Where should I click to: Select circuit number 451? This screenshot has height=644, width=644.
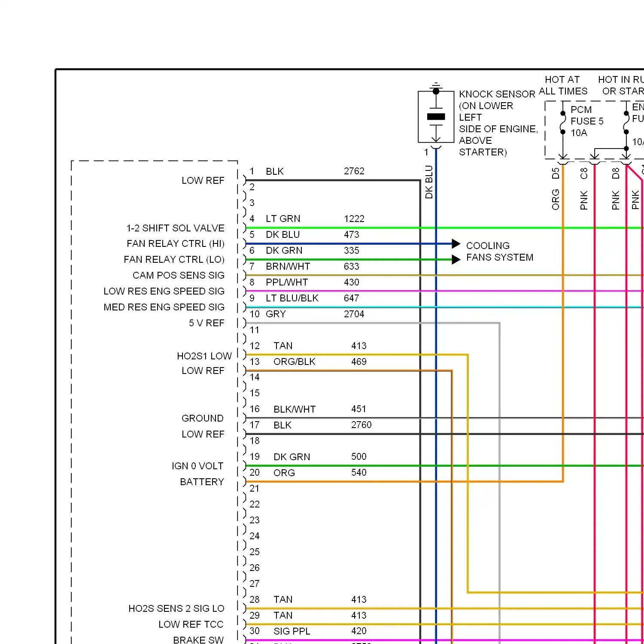(x=359, y=409)
